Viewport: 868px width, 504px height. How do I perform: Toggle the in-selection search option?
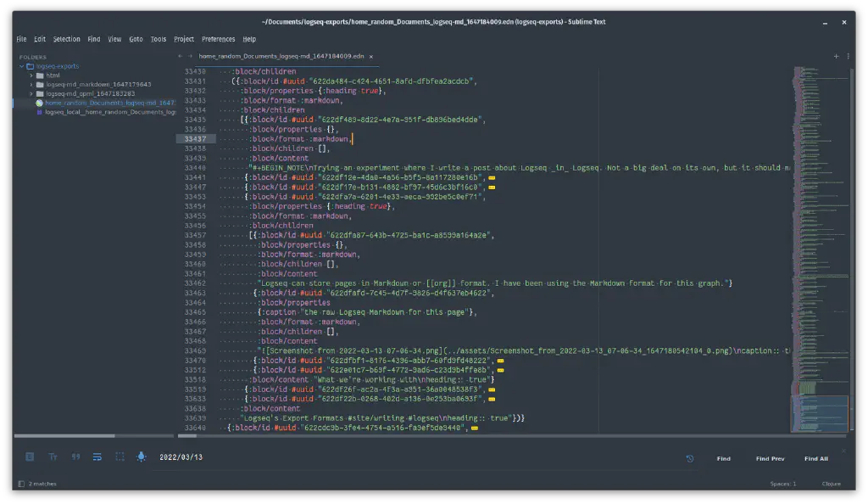pyautogui.click(x=119, y=456)
